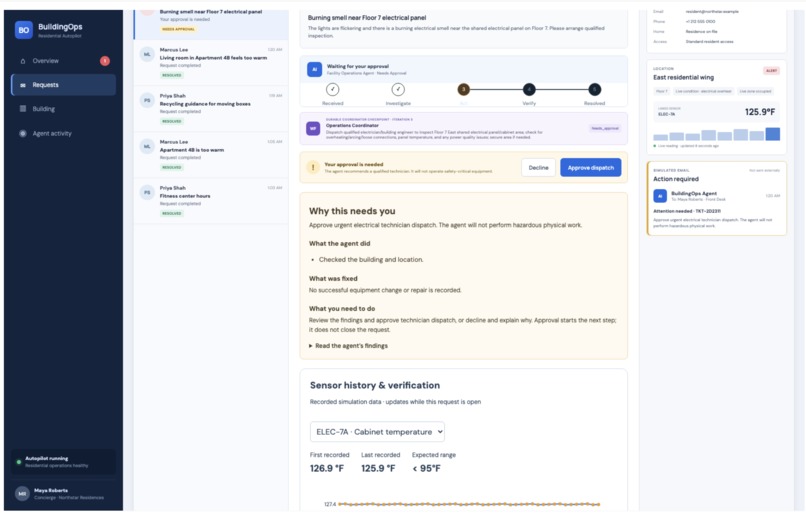Click the Agent activity circular icon
The width and height of the screenshot is (806, 517).
point(23,133)
